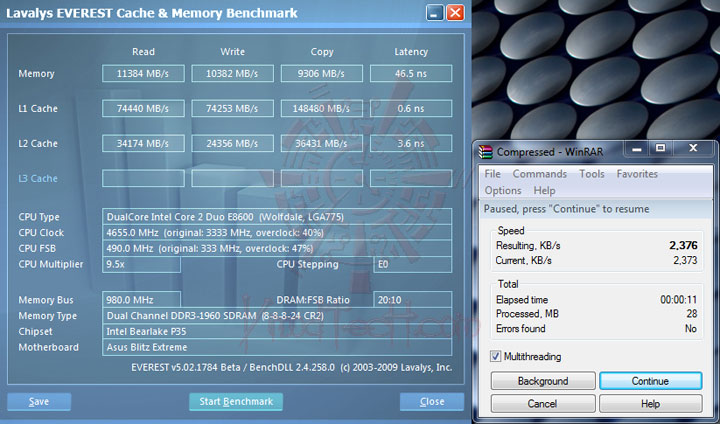Click the EVEREST version copyright line
This screenshot has height=424, width=720.
292,367
